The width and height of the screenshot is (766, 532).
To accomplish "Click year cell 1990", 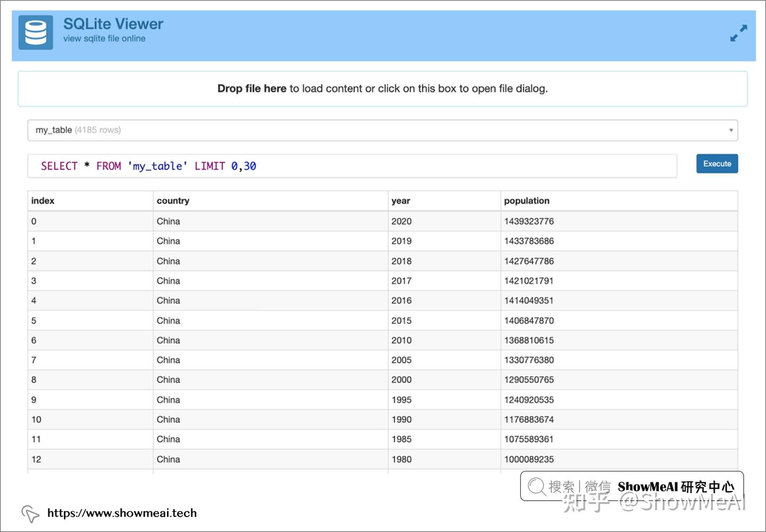I will click(445, 420).
